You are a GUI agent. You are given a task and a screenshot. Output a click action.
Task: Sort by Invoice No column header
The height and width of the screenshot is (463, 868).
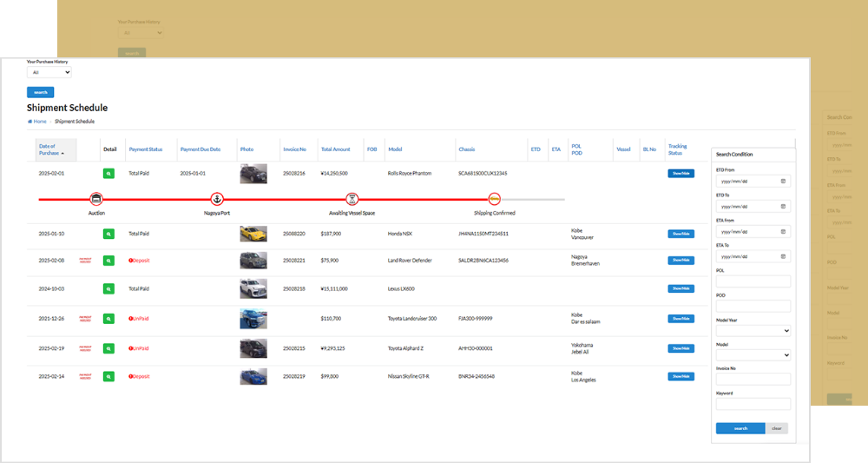(x=294, y=149)
